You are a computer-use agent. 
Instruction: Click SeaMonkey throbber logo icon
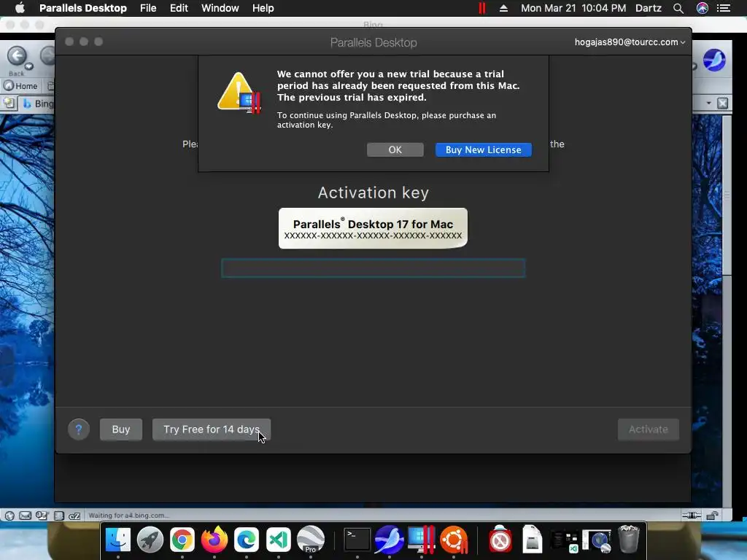(714, 61)
